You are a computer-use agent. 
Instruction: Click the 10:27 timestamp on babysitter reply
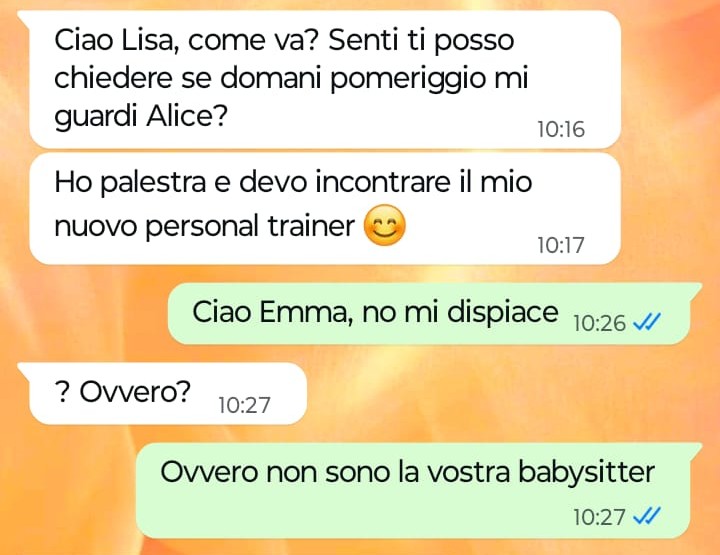[x=600, y=517]
